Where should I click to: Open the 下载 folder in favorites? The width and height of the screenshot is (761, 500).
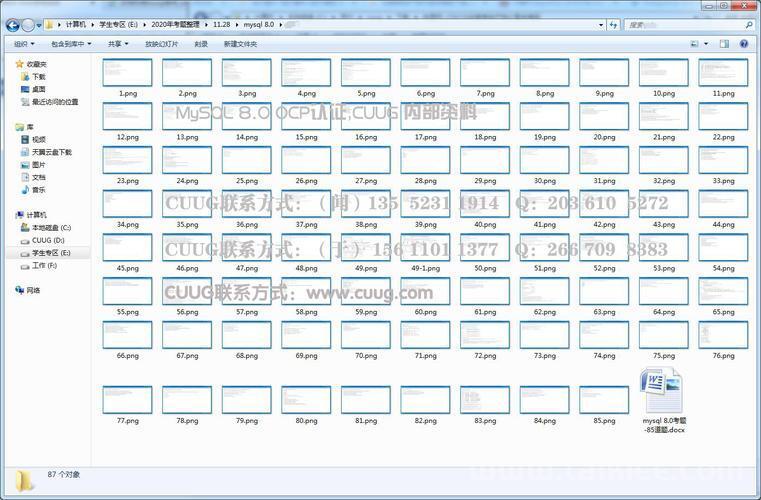coord(33,77)
